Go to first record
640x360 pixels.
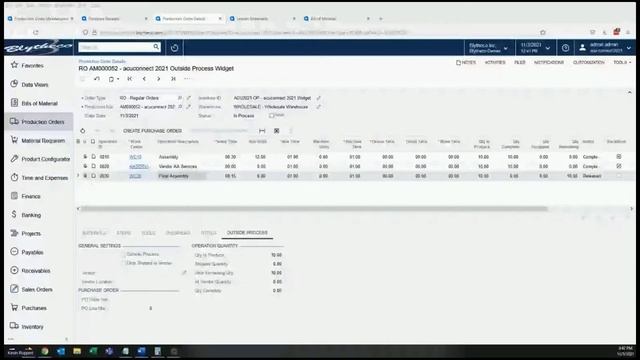pos(129,79)
